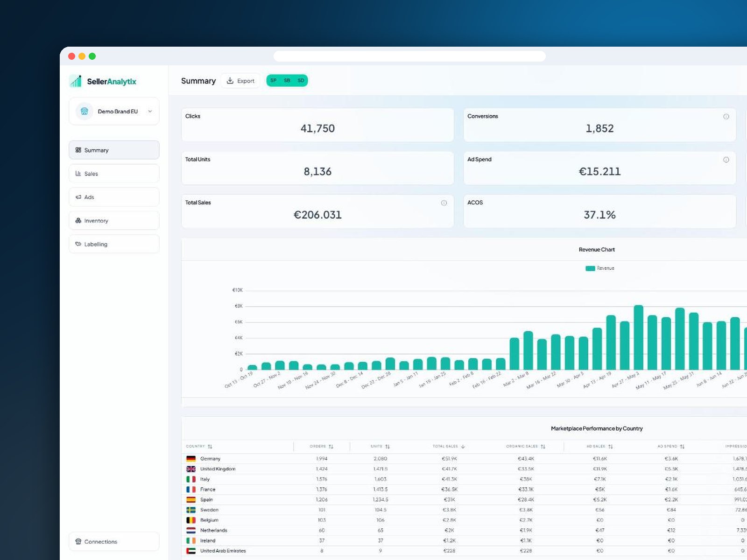
Task: Select the Sweden row
Action: point(464,510)
